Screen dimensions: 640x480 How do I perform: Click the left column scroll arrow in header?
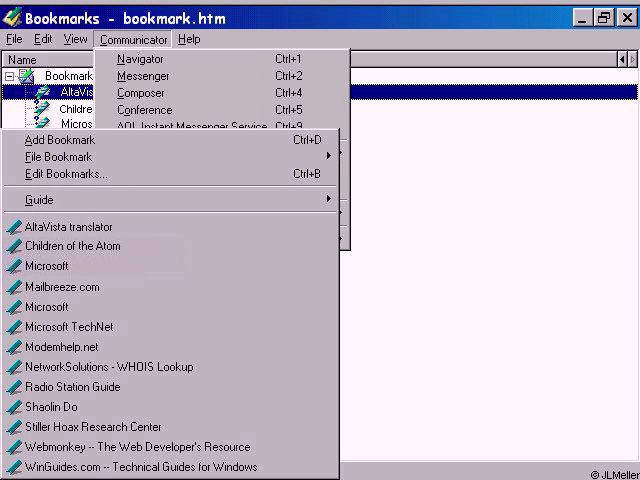[622, 60]
